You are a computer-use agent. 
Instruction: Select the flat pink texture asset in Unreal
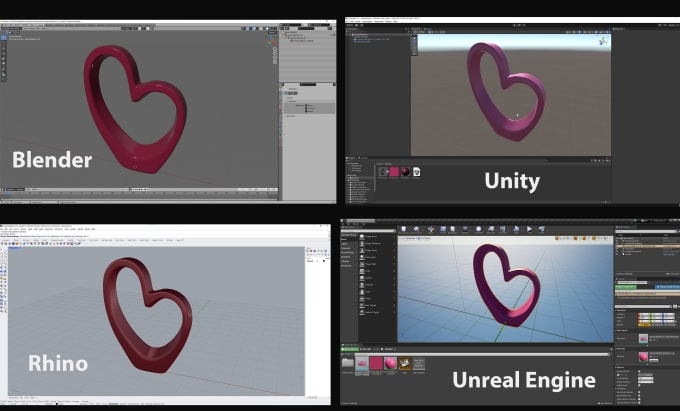tap(376, 363)
